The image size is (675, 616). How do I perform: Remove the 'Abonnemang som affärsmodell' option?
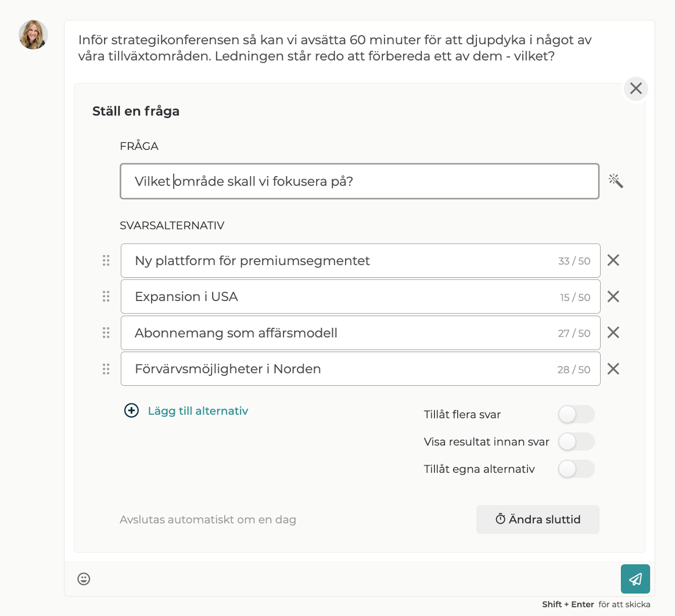[x=613, y=332]
